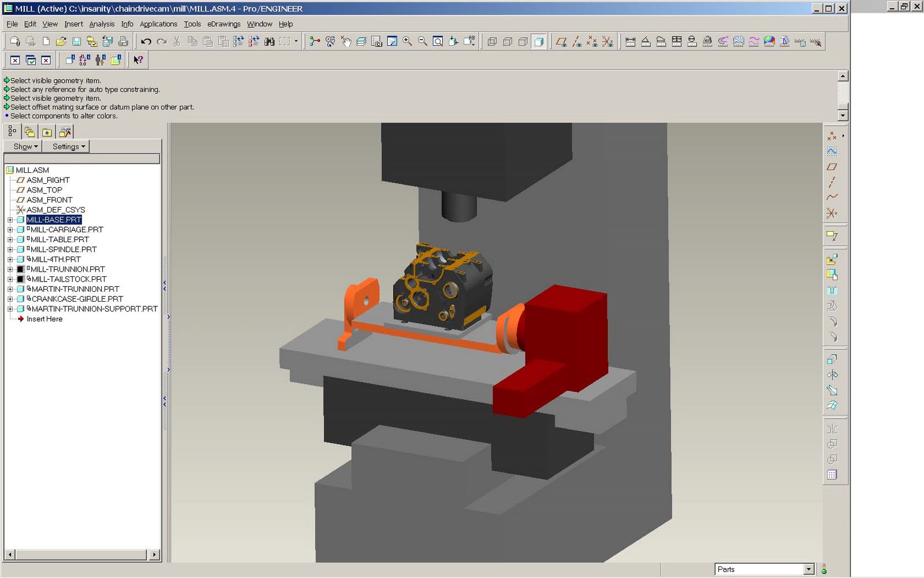The height and width of the screenshot is (578, 924).
Task: Open the Layers stack icon
Action: tap(361, 42)
